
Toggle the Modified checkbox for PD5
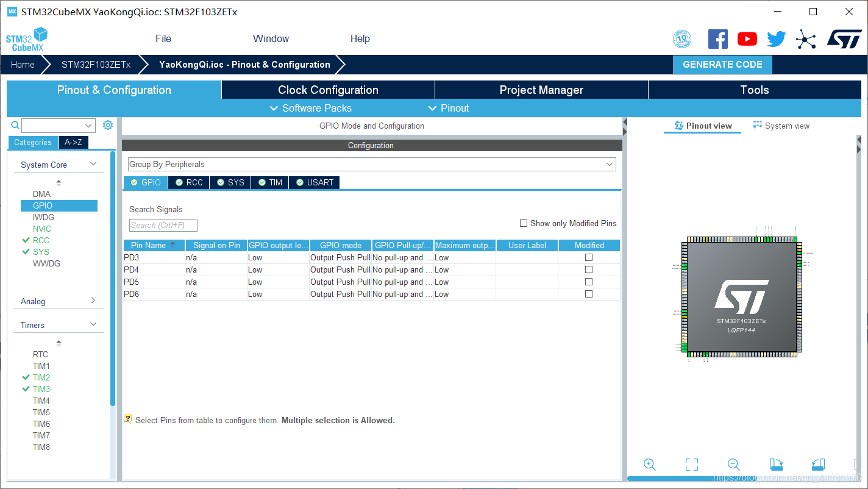(x=589, y=282)
